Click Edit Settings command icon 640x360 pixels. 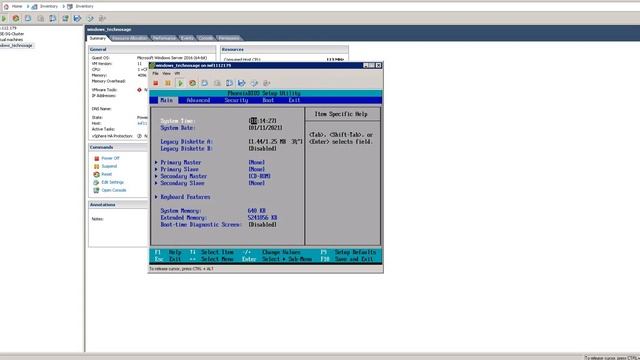[96, 182]
